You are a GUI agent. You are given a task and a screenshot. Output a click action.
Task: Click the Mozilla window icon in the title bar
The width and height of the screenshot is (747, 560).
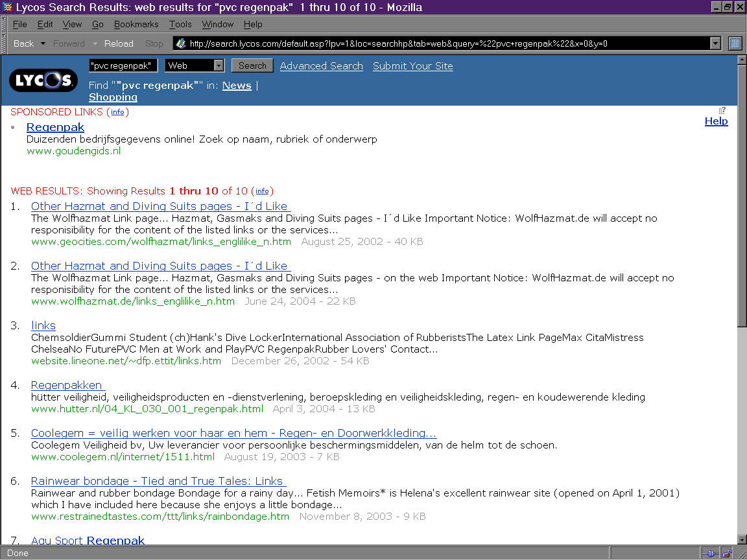[x=8, y=7]
